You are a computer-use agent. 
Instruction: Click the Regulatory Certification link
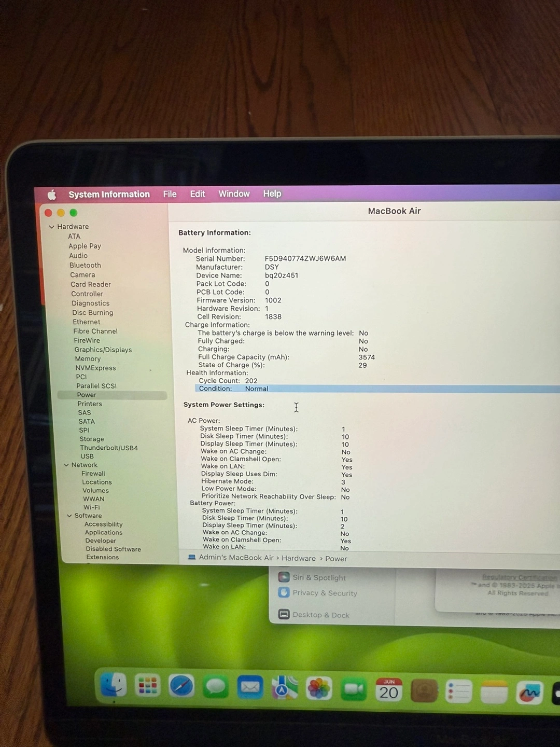click(519, 577)
